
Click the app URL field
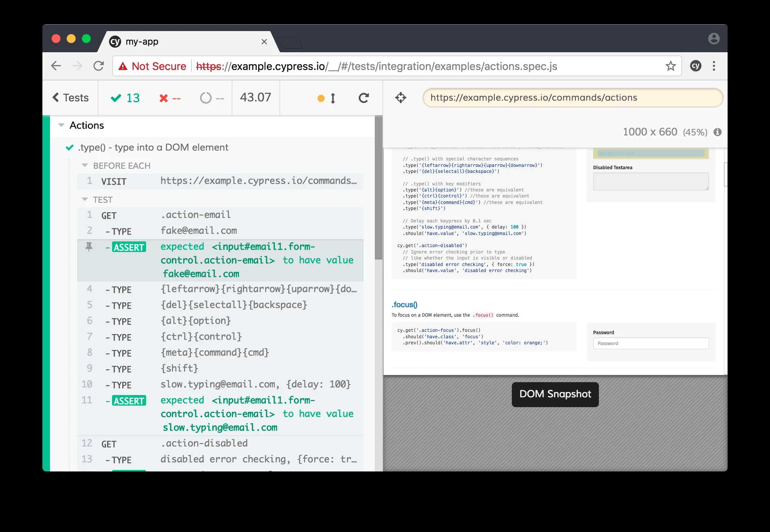pyautogui.click(x=573, y=98)
